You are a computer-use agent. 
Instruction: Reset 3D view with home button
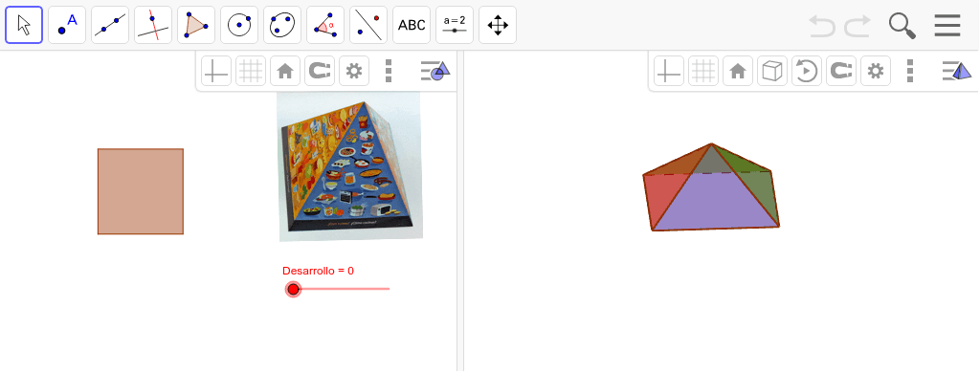pos(738,71)
